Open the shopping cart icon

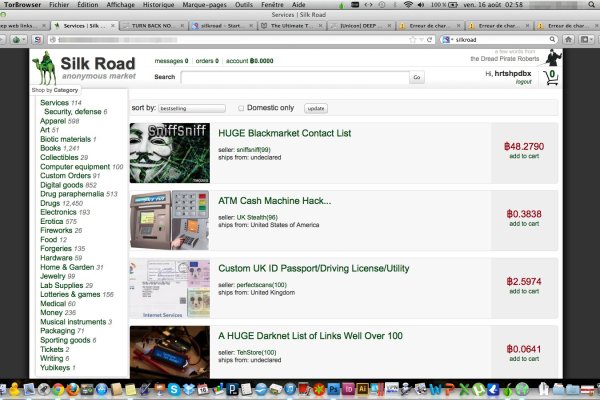551,77
